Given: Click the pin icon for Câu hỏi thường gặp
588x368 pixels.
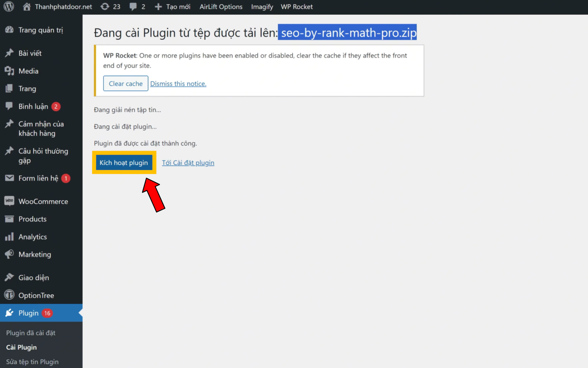Looking at the screenshot, I should coord(9,151).
